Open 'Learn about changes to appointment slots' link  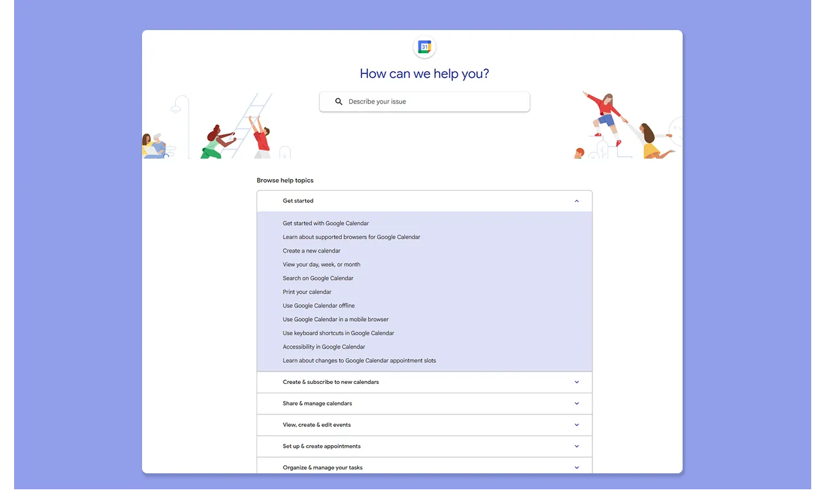point(360,361)
